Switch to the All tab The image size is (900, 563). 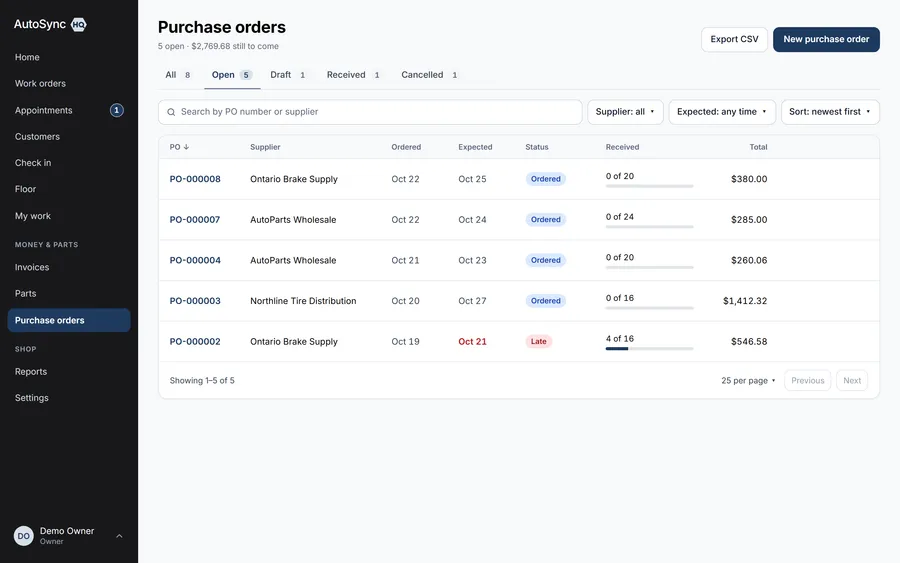177,75
